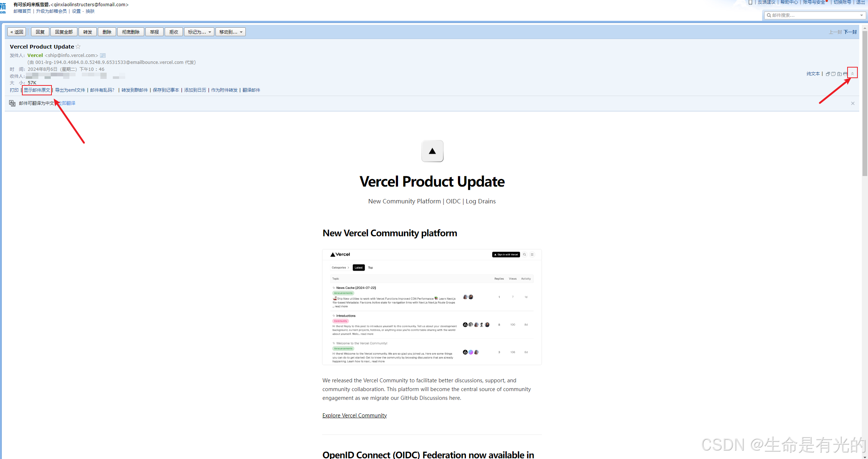This screenshot has height=459, width=868.
Task: Dismiss the translation prompt bar
Action: [x=853, y=103]
